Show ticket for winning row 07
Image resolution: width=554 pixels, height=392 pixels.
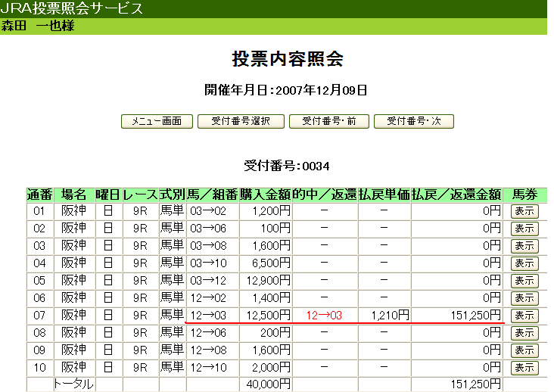click(x=524, y=316)
